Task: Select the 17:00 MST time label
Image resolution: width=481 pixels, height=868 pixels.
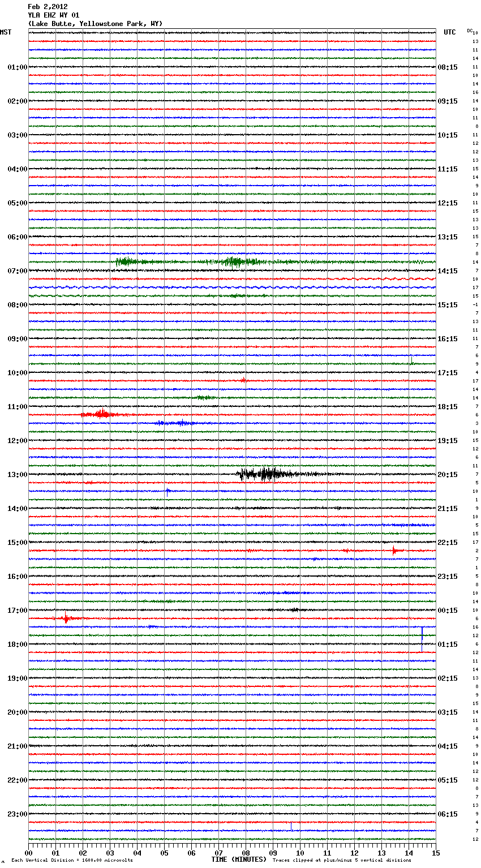Action: coord(17,611)
